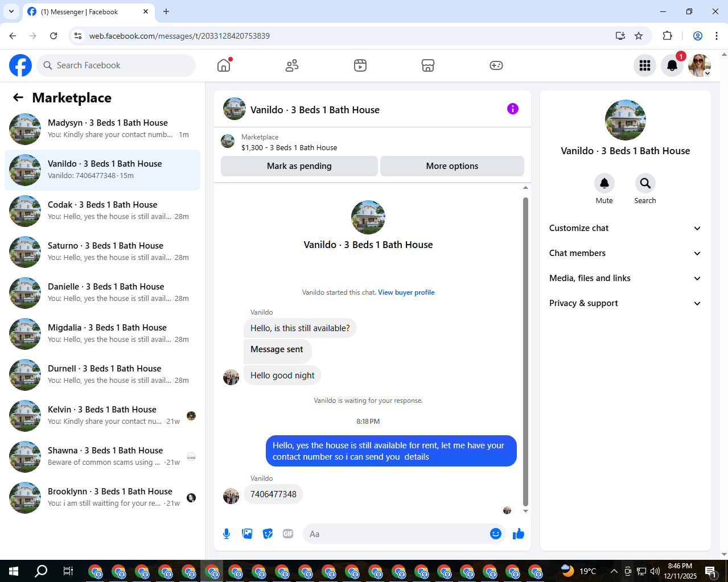Image resolution: width=728 pixels, height=582 pixels.
Task: Open the Windows Start button
Action: 14,571
